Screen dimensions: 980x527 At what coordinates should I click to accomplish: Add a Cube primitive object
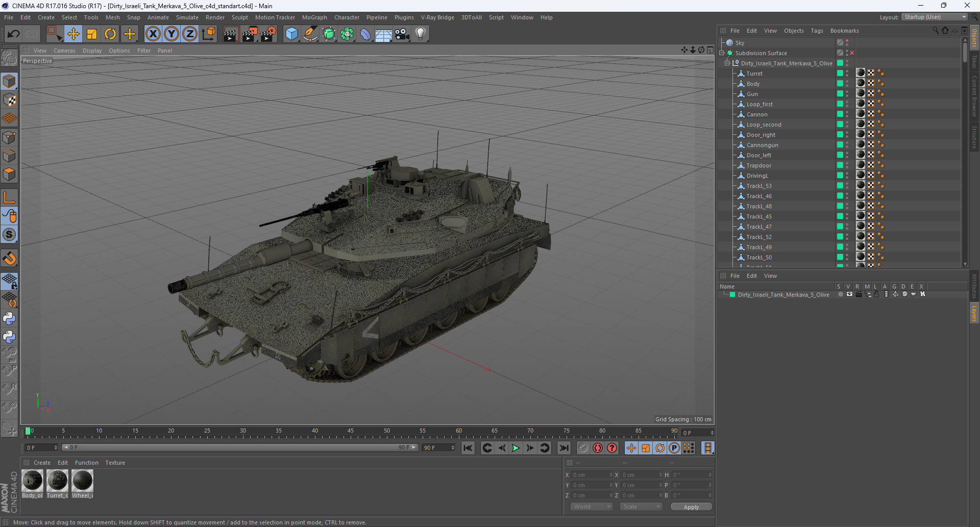291,34
